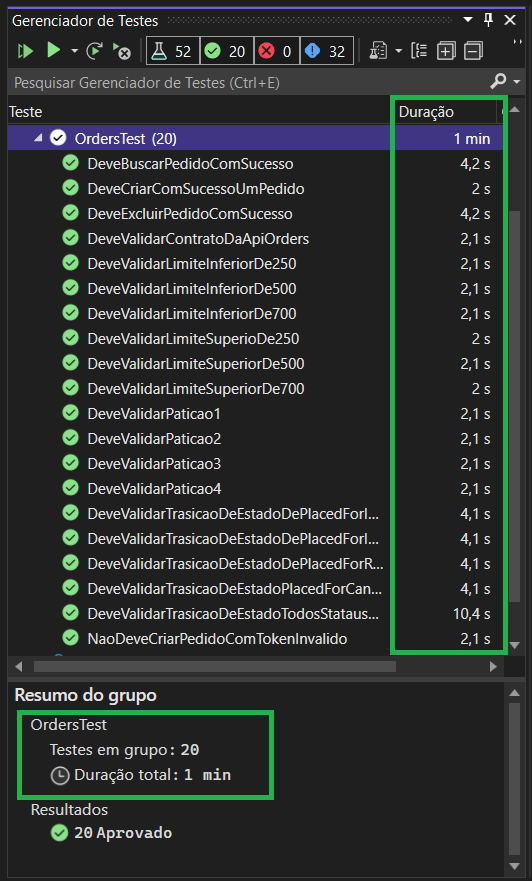Toggle the passed tests filter showing 20
Viewport: 532px width, 881px height.
[226, 51]
